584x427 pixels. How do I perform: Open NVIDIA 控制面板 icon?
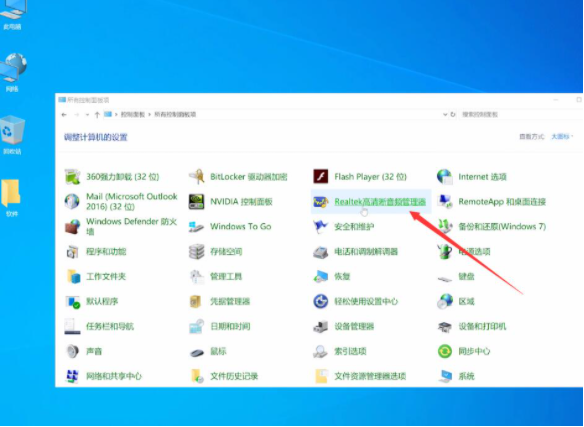point(196,202)
